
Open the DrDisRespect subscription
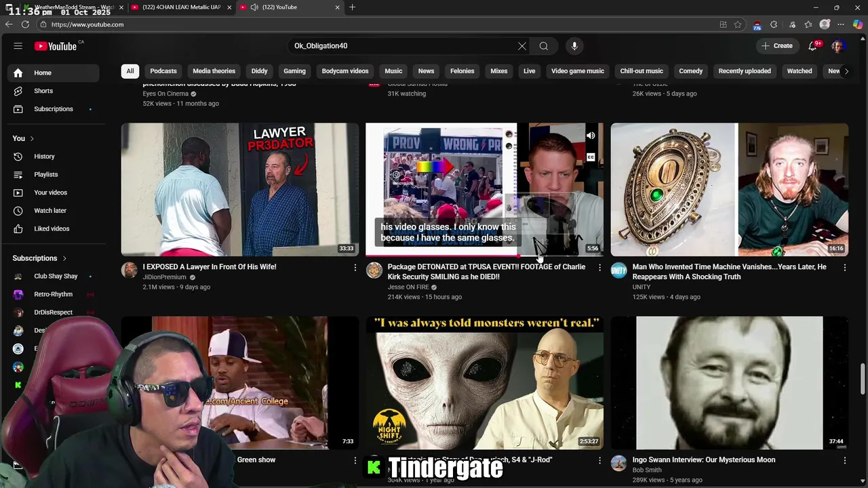[x=53, y=312]
